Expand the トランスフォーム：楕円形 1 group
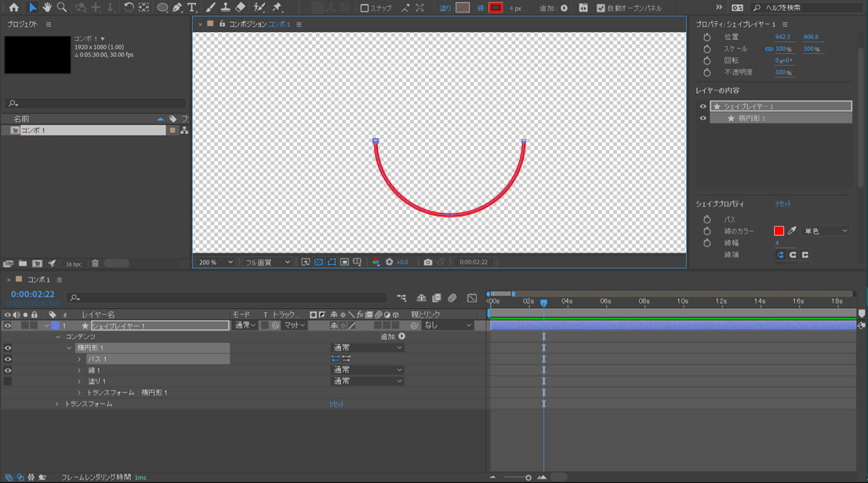Viewport: 868px width, 483px height. (79, 393)
